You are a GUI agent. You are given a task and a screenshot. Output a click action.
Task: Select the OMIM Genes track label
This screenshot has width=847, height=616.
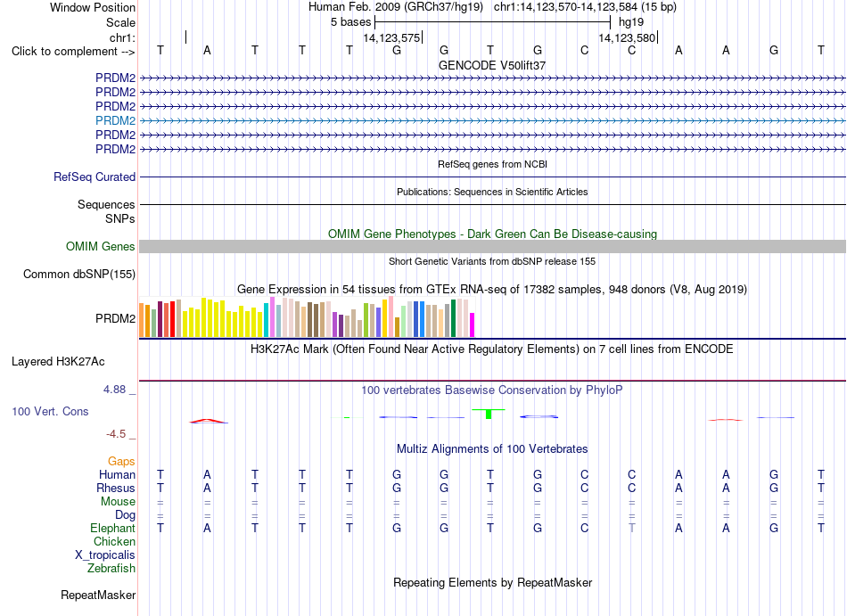[100, 247]
